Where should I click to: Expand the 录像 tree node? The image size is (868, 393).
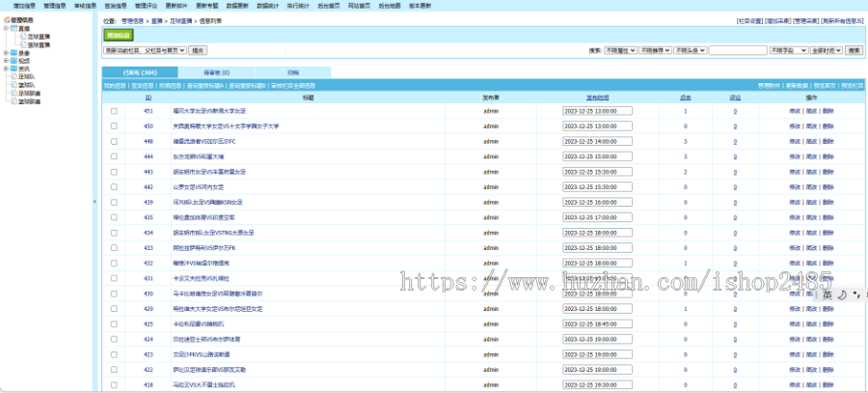(x=6, y=53)
